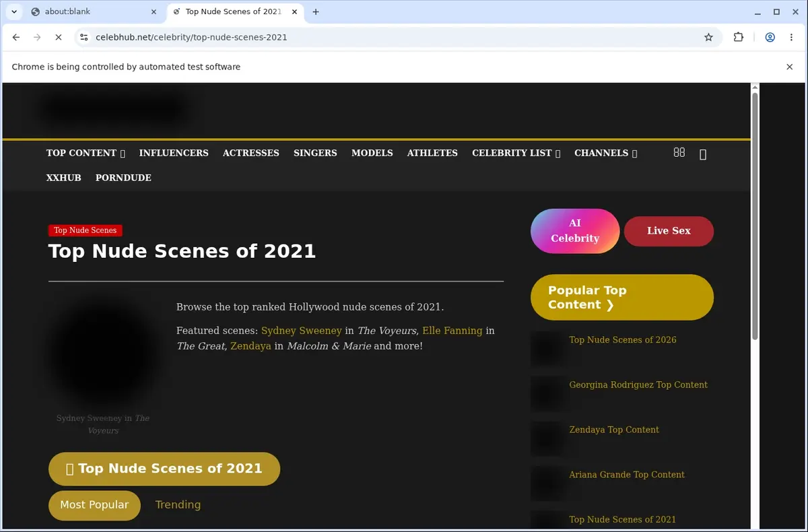This screenshot has width=808, height=532.
Task: Select the Trending tab
Action: pos(178,505)
